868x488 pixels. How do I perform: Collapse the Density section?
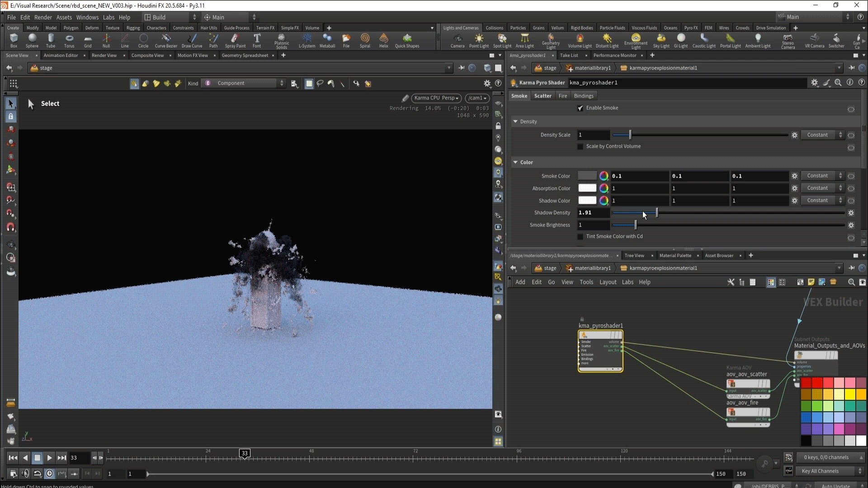(515, 122)
